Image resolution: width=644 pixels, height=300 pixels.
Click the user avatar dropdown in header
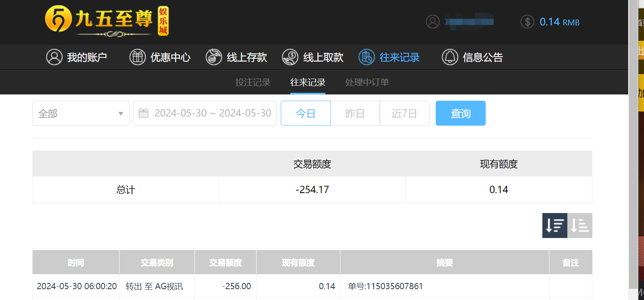click(432, 22)
